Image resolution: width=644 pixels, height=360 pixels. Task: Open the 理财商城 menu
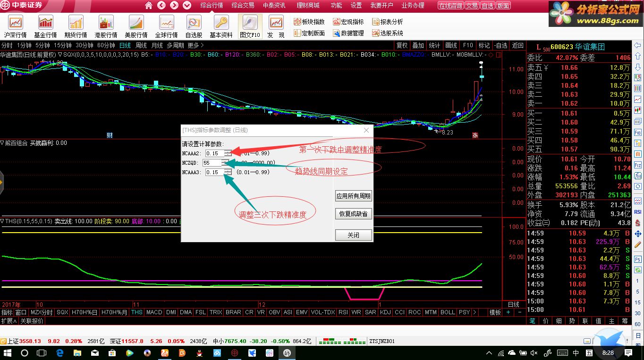(x=308, y=5)
